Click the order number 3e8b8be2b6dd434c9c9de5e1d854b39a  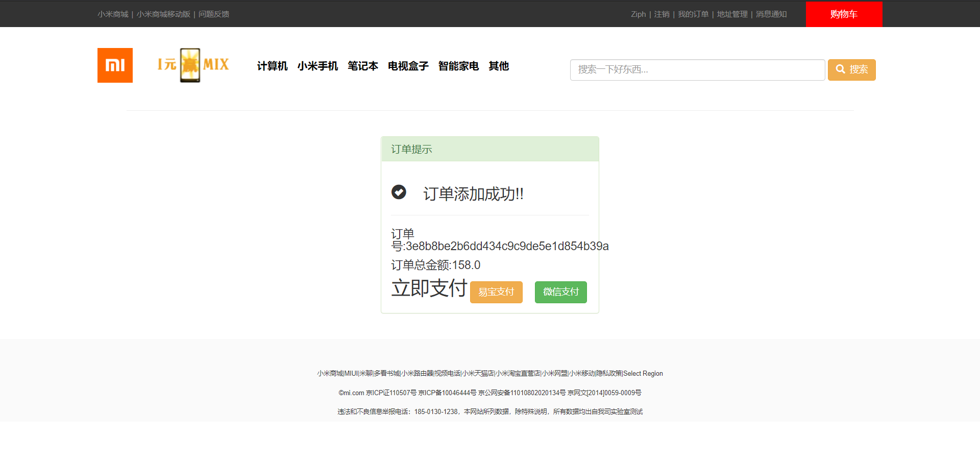(507, 246)
